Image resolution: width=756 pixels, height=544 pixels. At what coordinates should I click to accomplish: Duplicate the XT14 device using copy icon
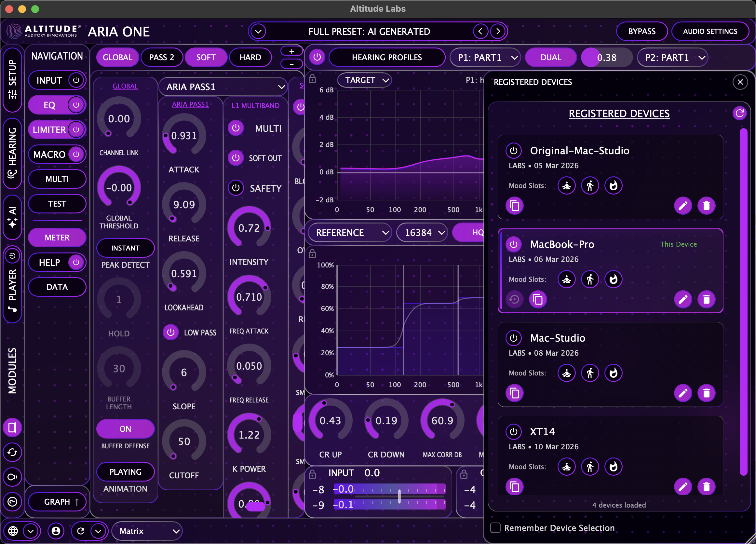click(514, 487)
